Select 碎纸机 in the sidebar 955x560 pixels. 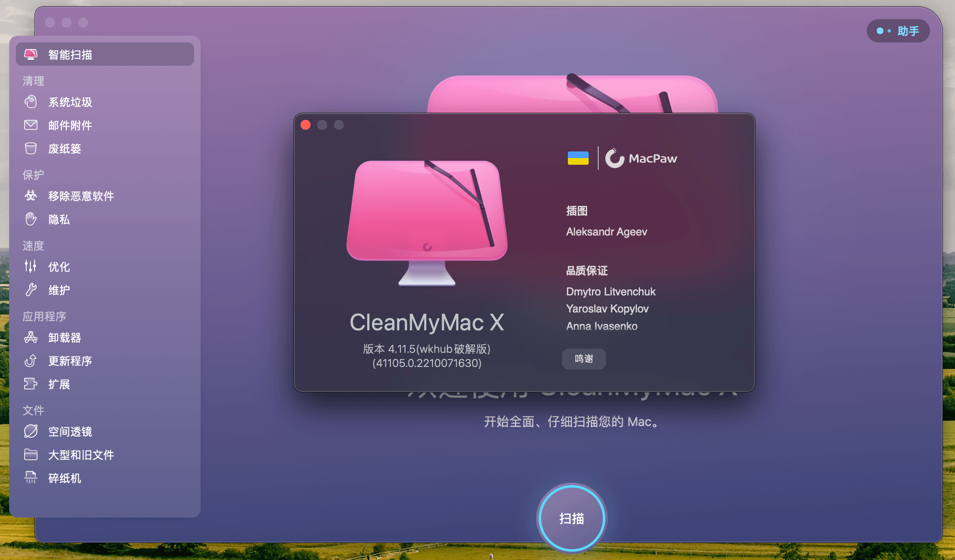click(105, 478)
